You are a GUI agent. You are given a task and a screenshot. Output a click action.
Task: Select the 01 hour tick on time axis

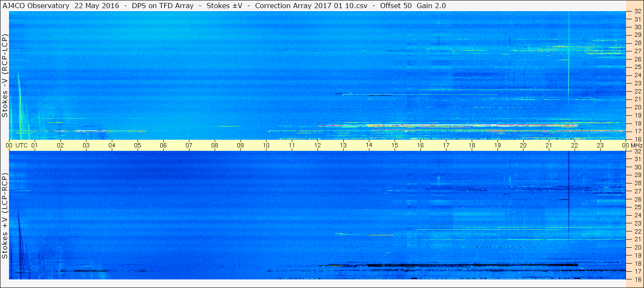[x=35, y=145]
